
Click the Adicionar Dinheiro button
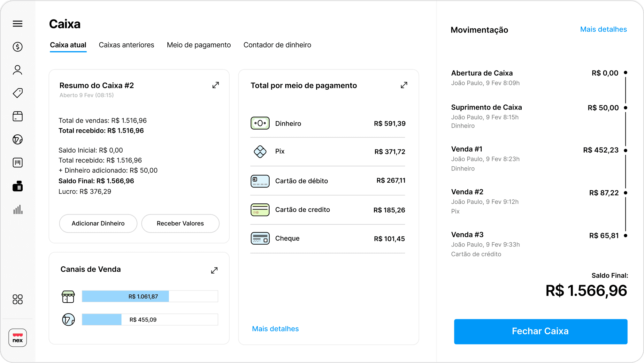[98, 223]
